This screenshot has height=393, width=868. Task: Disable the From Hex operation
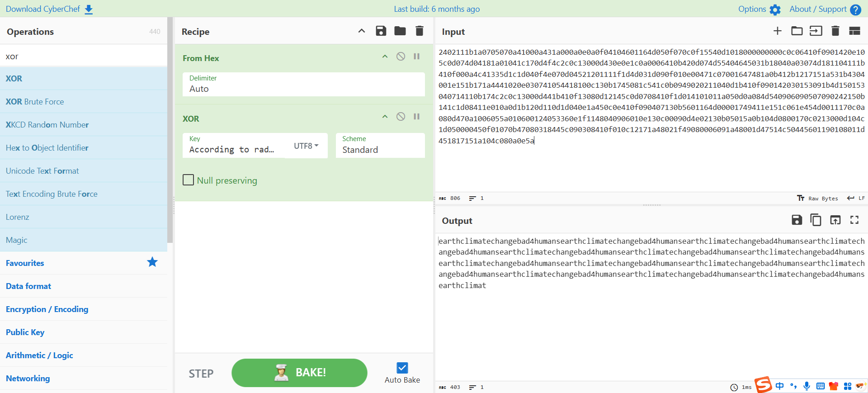click(401, 57)
